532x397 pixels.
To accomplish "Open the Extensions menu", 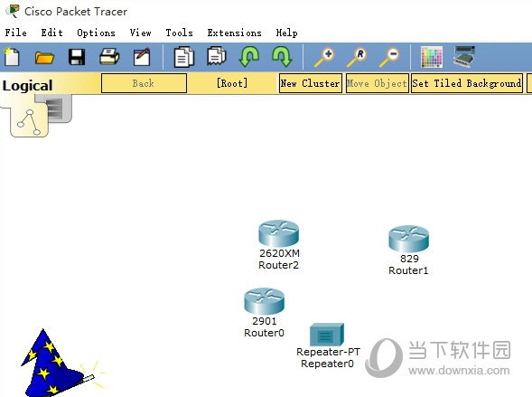I will [x=235, y=33].
